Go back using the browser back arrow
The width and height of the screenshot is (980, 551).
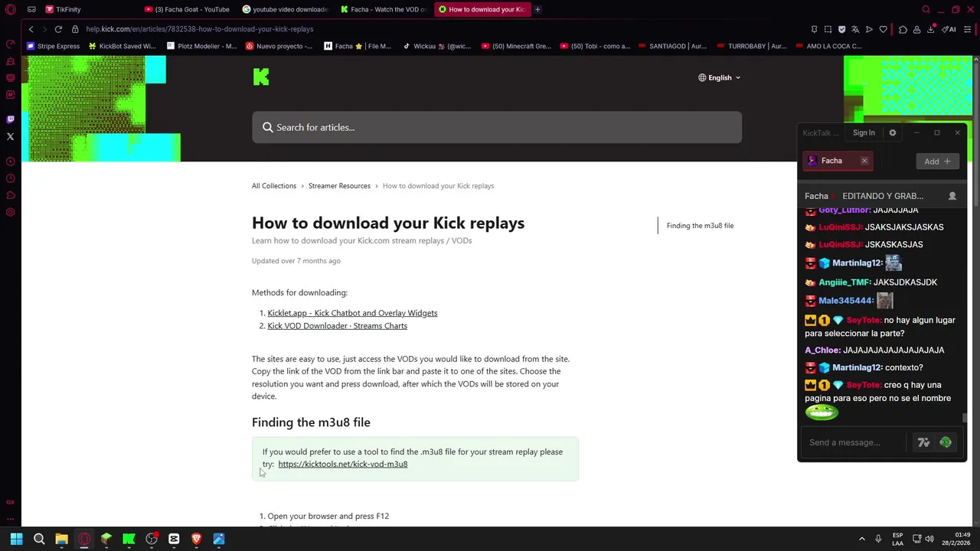pos(31,29)
